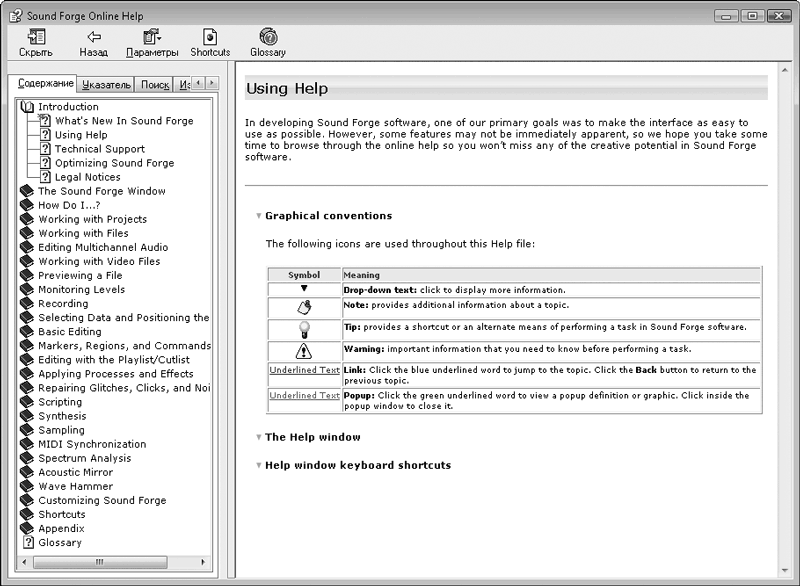The image size is (800, 586).
Task: Select Spectrum Analysis in contents tree
Action: click(84, 458)
